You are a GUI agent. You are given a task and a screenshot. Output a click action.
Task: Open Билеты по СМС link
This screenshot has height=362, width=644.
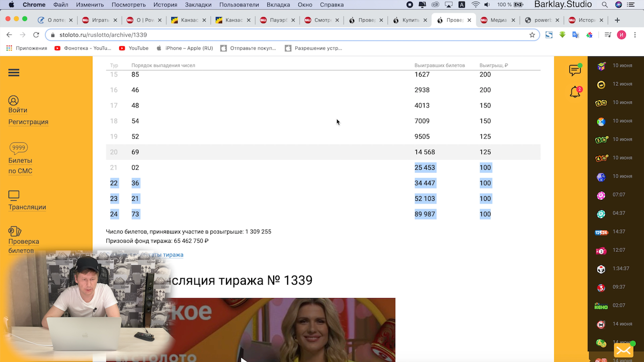tap(20, 166)
